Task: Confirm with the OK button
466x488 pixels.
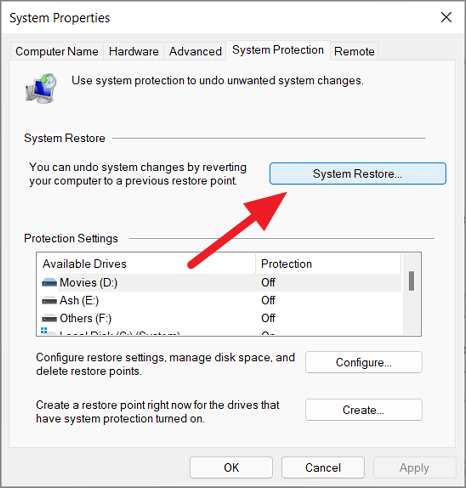Action: pos(231,468)
